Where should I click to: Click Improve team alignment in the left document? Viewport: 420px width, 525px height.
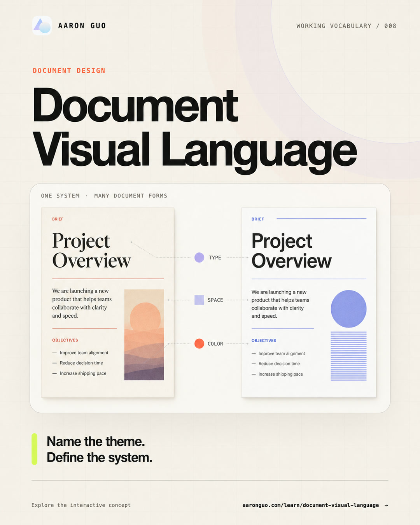click(x=84, y=353)
